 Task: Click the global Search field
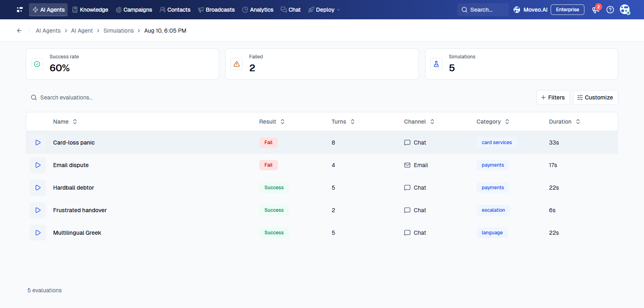pos(483,10)
